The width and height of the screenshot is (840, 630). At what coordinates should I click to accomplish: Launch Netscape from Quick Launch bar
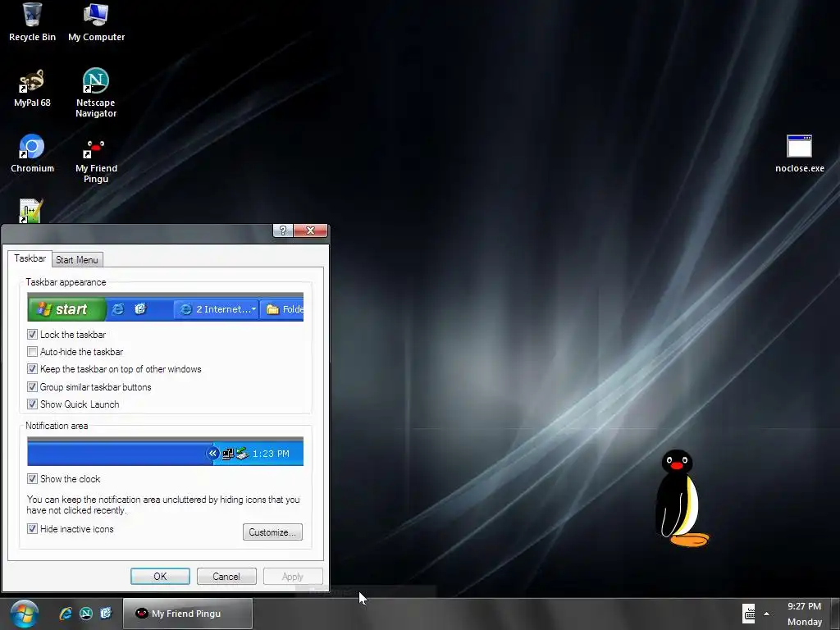click(85, 614)
